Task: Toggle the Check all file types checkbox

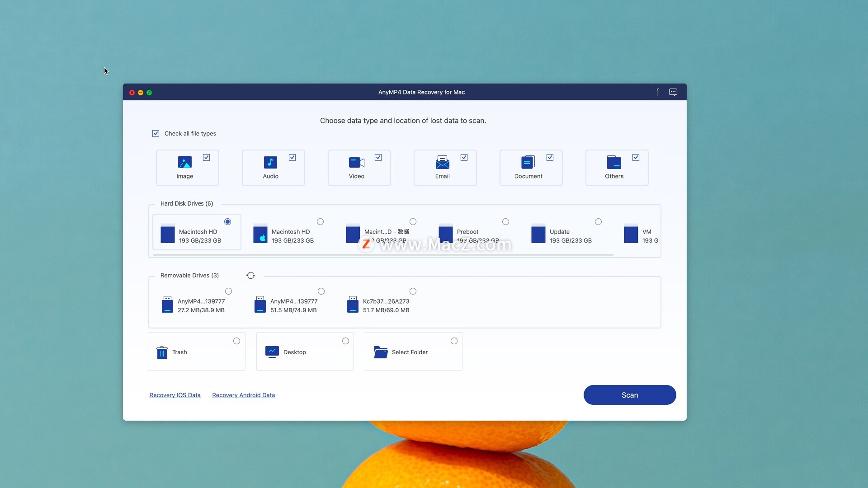Action: click(x=156, y=134)
